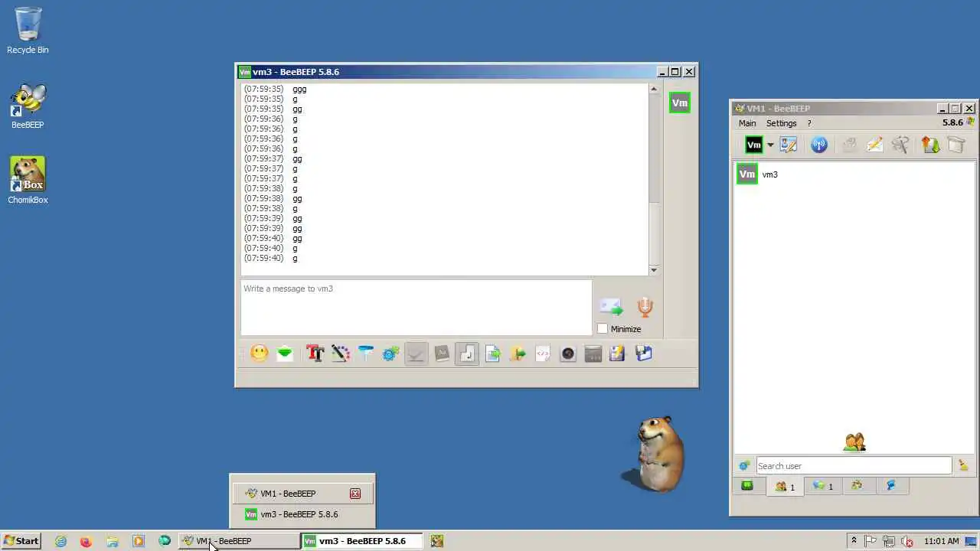Click the create message pencil icon
Image resolution: width=980 pixels, height=551 pixels.
pos(875,145)
